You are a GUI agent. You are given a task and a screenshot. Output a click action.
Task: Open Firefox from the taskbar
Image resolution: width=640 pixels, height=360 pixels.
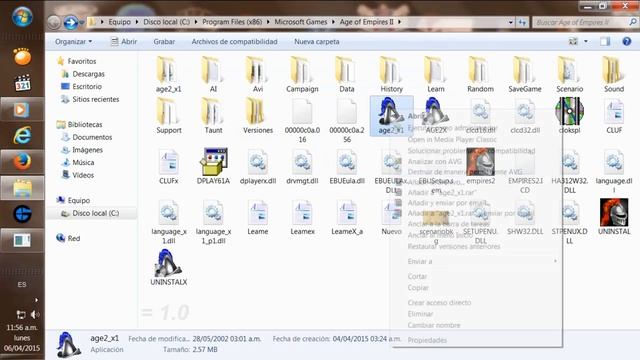point(22,162)
